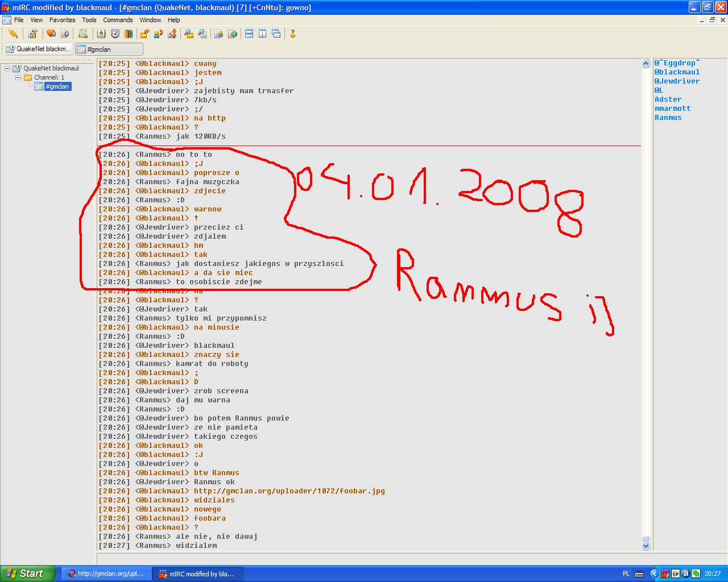Screen dimensions: 728x582
Task: Expand hidden system tray icons arrow
Action: pos(654,574)
